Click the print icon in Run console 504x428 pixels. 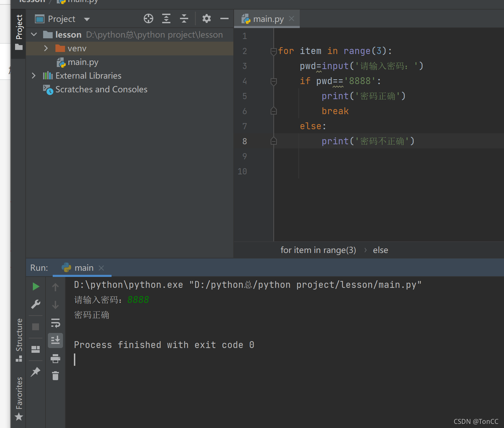click(55, 359)
